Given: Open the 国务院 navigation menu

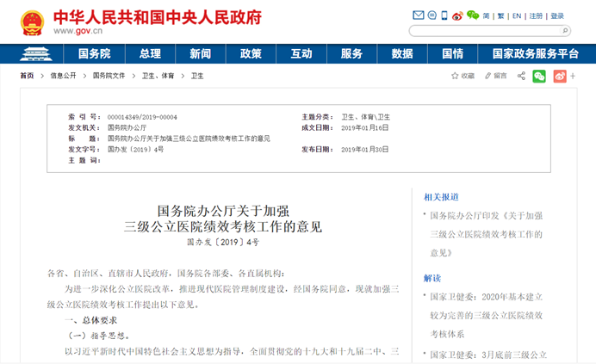Looking at the screenshot, I should (x=94, y=53).
